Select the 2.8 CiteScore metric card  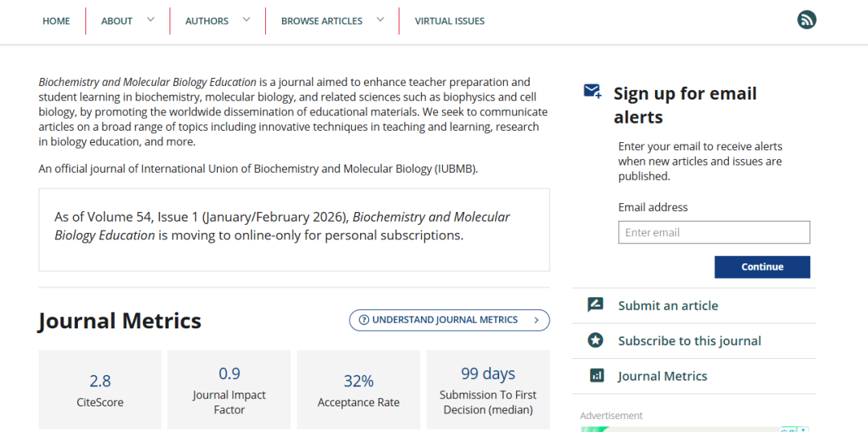point(100,389)
